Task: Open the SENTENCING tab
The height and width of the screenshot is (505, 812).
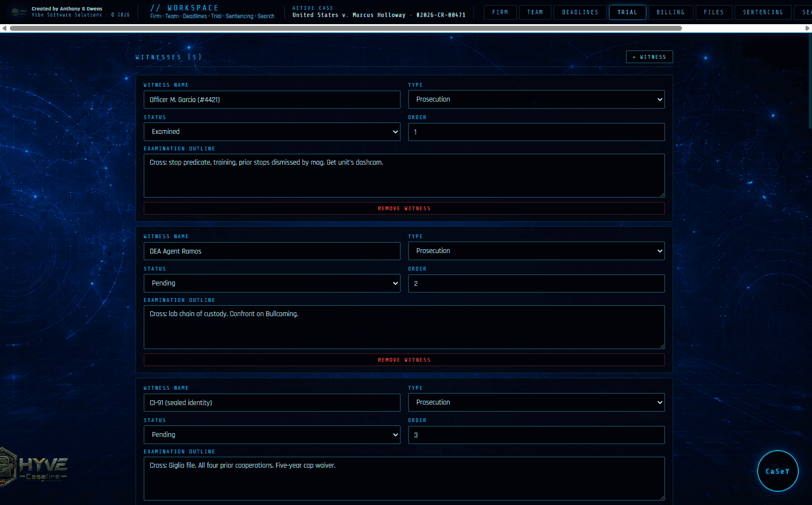Action: point(763,12)
